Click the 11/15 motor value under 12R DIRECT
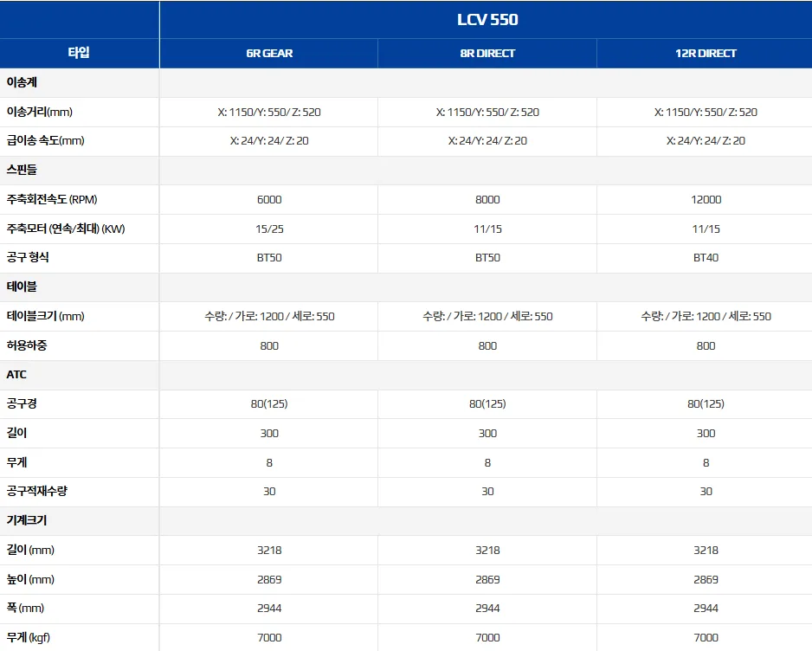 [x=706, y=229]
